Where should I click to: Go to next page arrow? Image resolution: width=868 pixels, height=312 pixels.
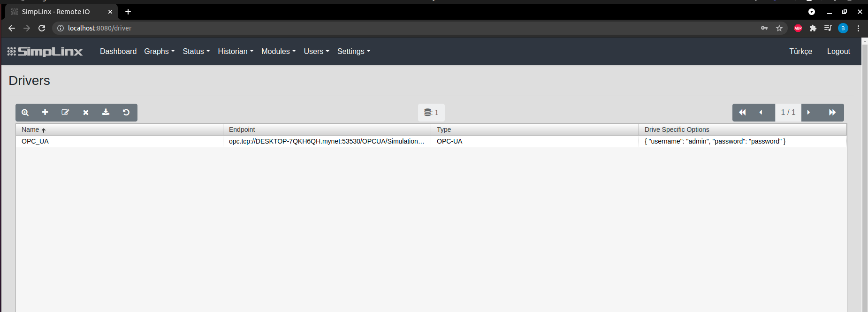808,113
